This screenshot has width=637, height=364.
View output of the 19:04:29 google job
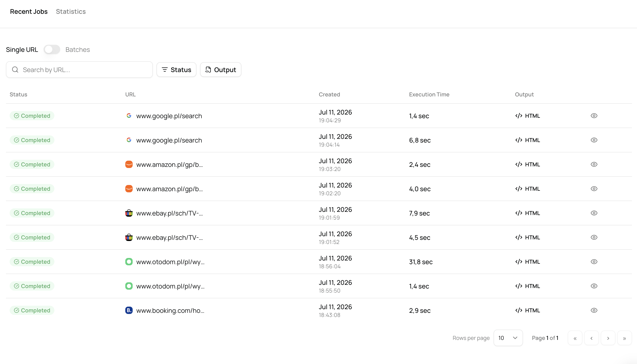point(594,116)
